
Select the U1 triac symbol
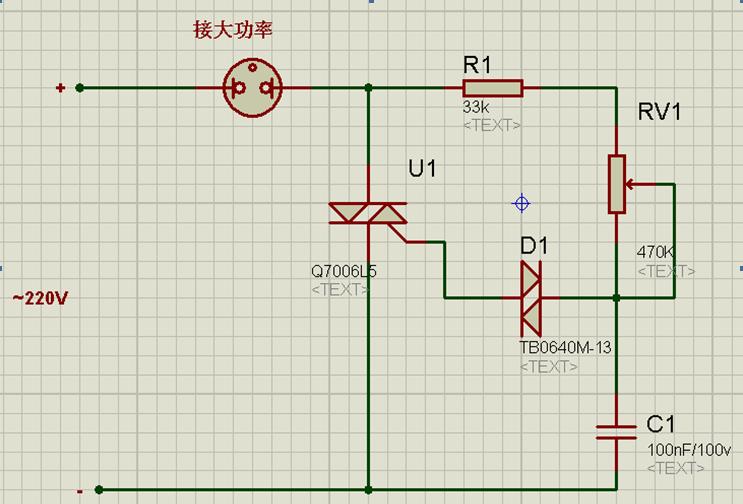368,213
